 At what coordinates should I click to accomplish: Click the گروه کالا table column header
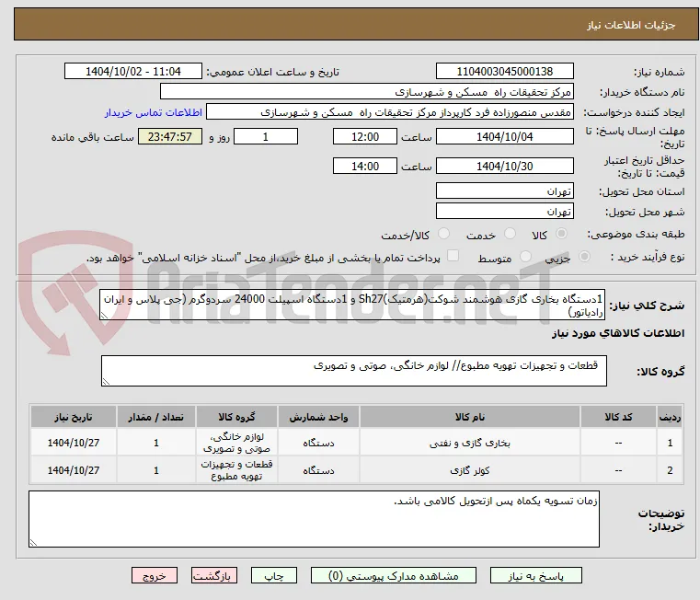pos(236,417)
